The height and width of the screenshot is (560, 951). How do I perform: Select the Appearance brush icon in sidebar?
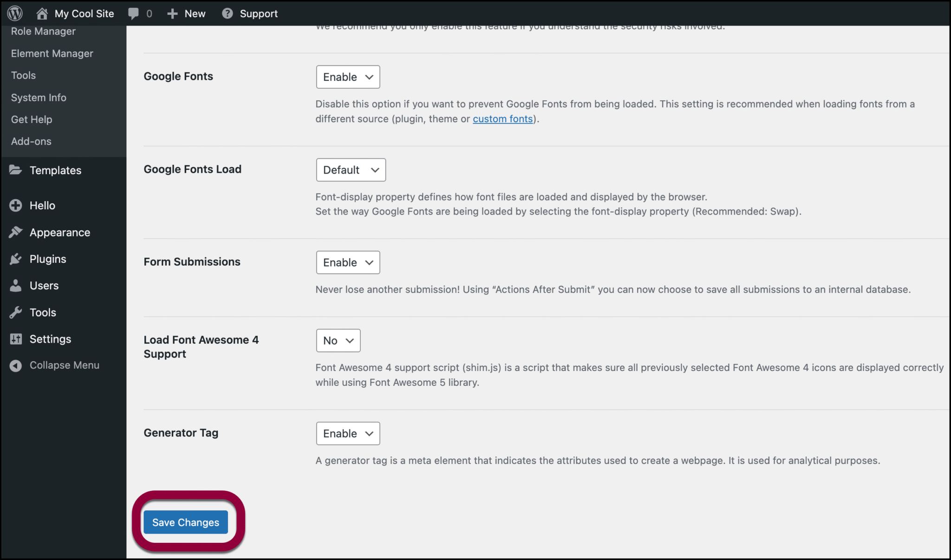[15, 232]
